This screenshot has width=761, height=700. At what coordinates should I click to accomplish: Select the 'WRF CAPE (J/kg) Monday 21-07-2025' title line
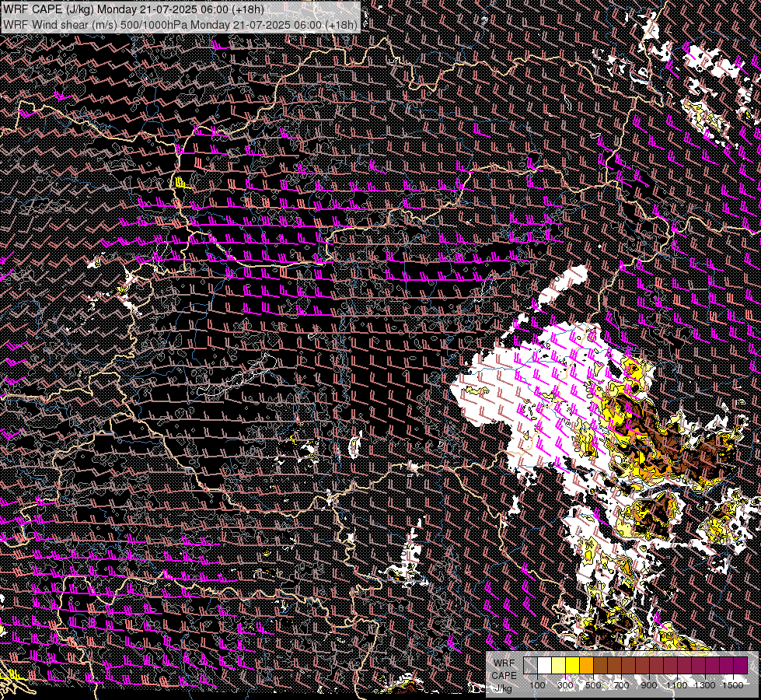134,9
